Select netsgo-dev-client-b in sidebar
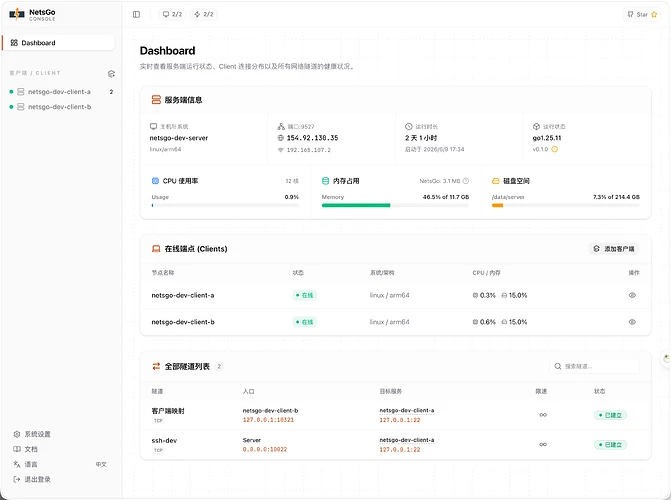This screenshot has height=500, width=671. click(59, 107)
